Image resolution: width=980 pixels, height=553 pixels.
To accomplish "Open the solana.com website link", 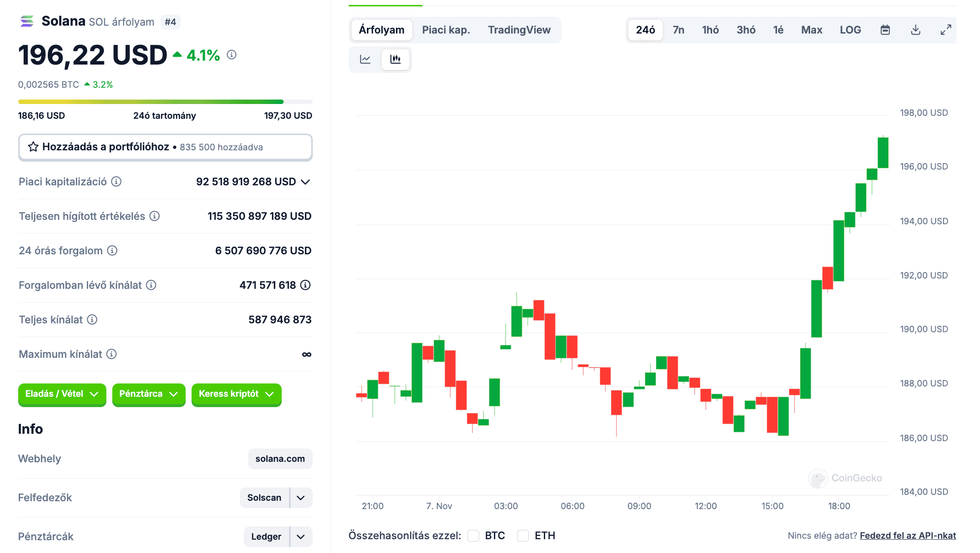I will tap(280, 459).
